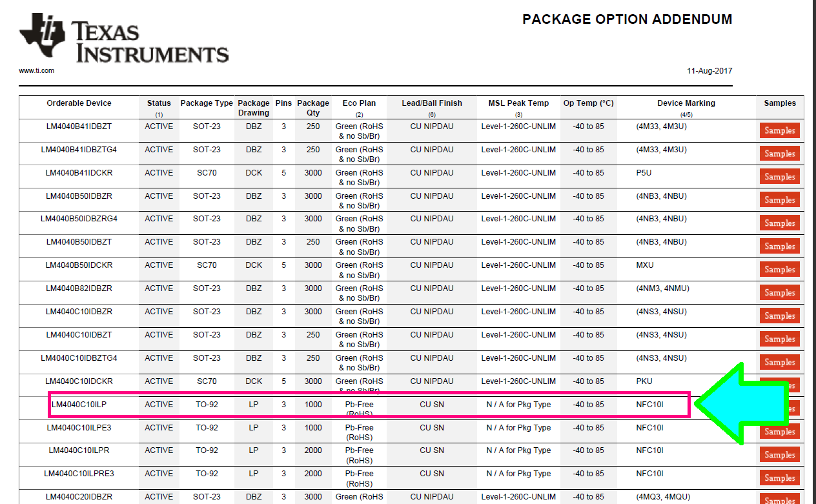This screenshot has width=816, height=504.
Task: Select device name LM4040B41IDCKR
Action: pyautogui.click(x=79, y=173)
